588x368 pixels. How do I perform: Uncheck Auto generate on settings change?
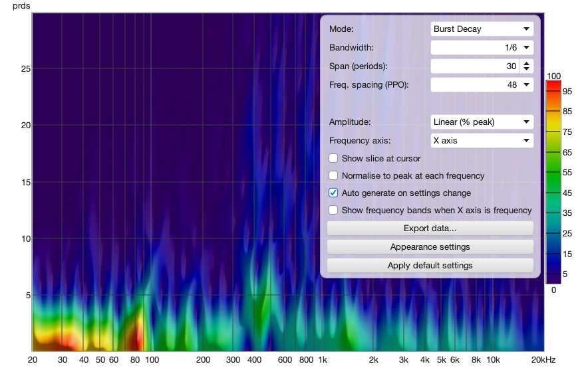[333, 193]
